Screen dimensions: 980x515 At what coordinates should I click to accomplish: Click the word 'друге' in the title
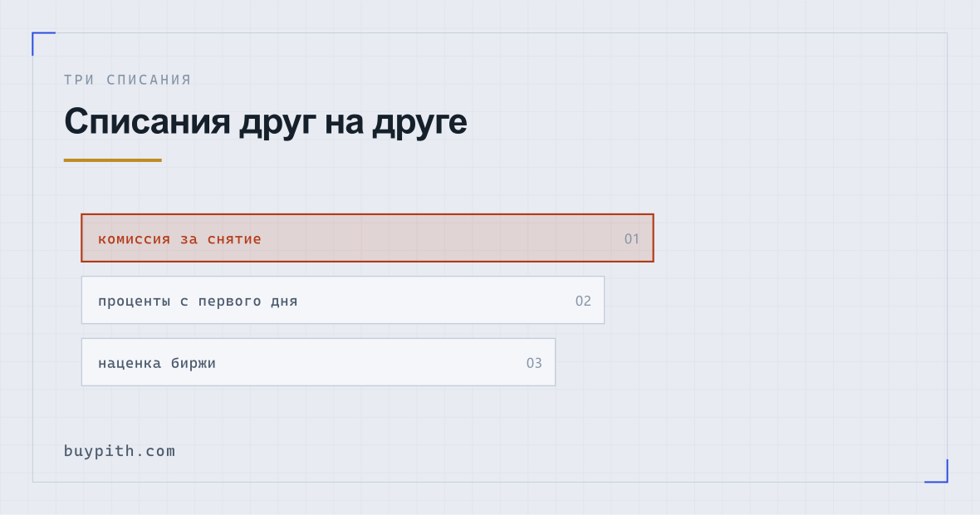[420, 123]
